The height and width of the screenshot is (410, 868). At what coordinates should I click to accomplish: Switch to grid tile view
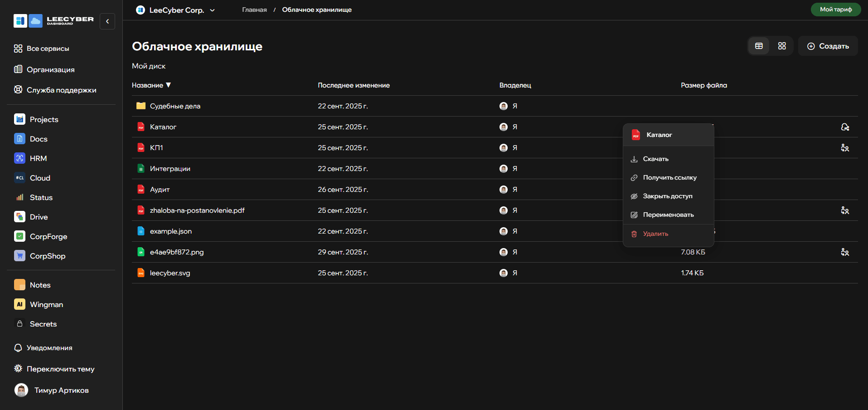[x=782, y=46]
